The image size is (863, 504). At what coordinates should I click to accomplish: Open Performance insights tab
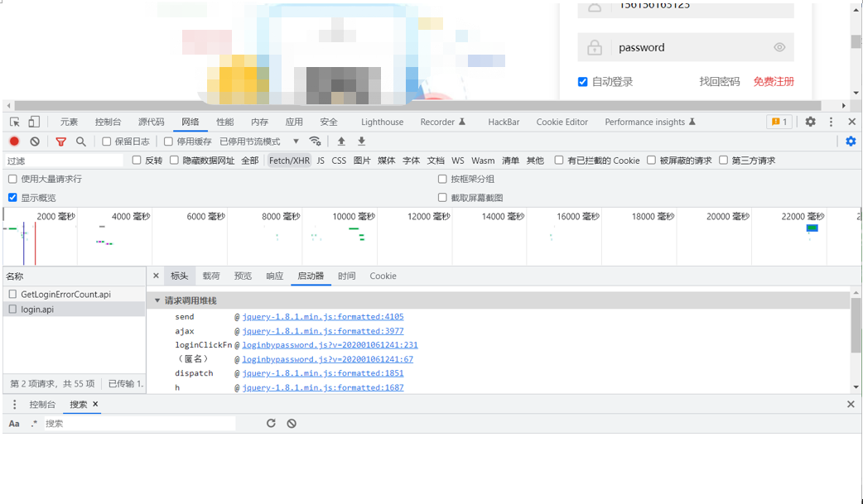pyautogui.click(x=650, y=122)
